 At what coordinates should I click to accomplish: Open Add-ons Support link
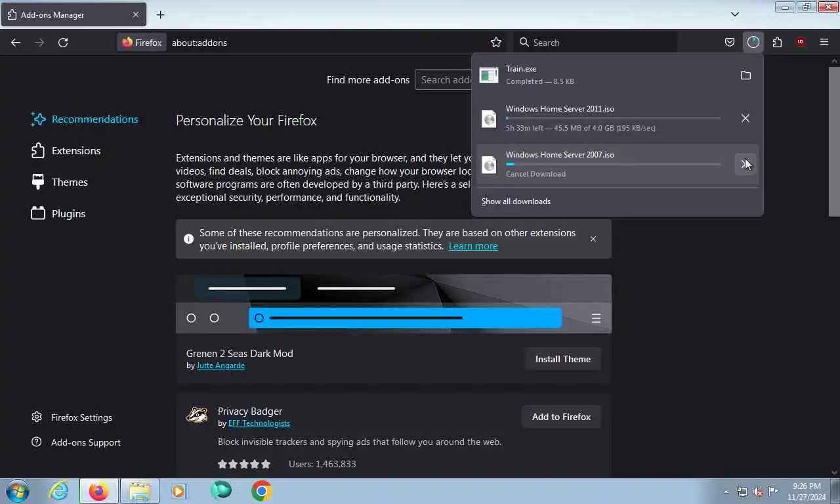click(75, 442)
